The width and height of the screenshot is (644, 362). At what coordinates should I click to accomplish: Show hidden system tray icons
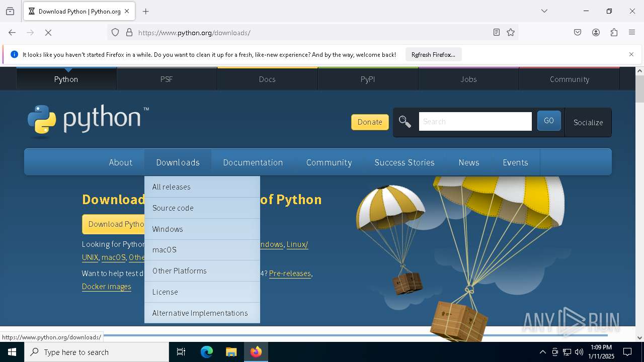click(x=542, y=352)
